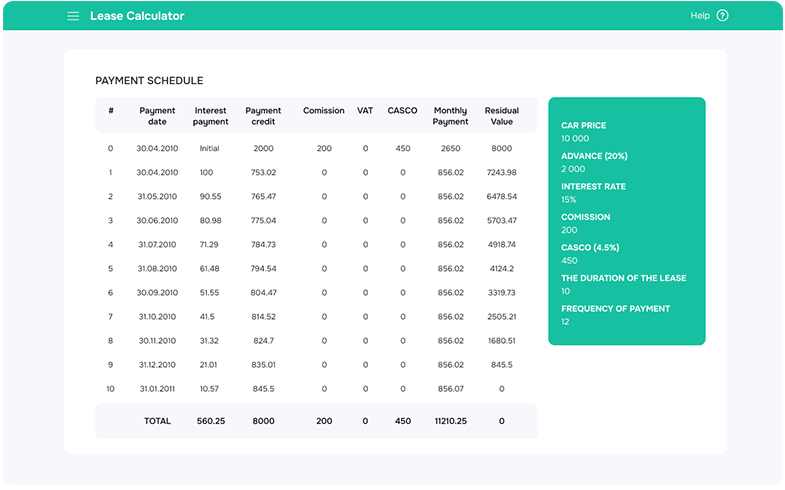Image resolution: width=785 pixels, height=490 pixels.
Task: Click the CASCO column header
Action: coord(402,111)
